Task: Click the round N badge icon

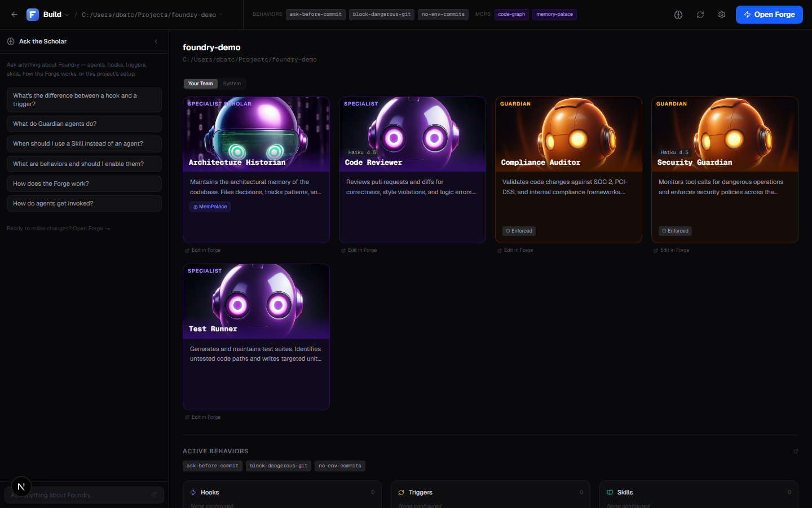Action: pos(21,487)
